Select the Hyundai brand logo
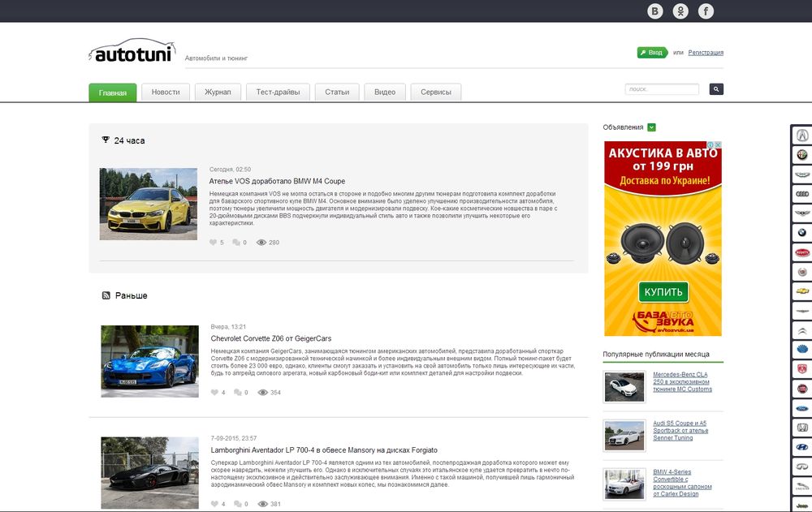 pos(802,447)
